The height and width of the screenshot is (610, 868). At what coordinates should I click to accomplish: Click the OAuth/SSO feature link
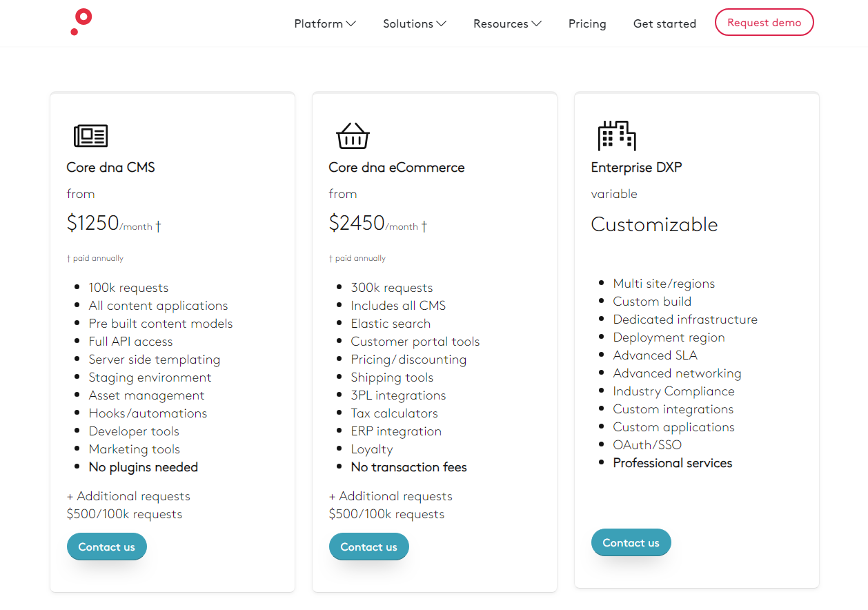pos(647,444)
